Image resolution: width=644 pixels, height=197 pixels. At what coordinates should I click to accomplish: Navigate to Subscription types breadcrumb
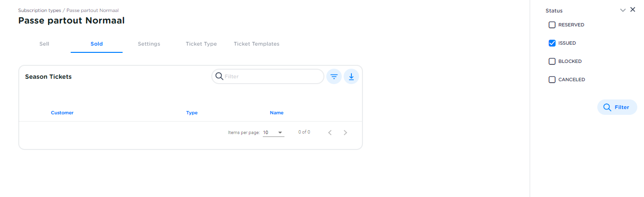click(x=39, y=10)
